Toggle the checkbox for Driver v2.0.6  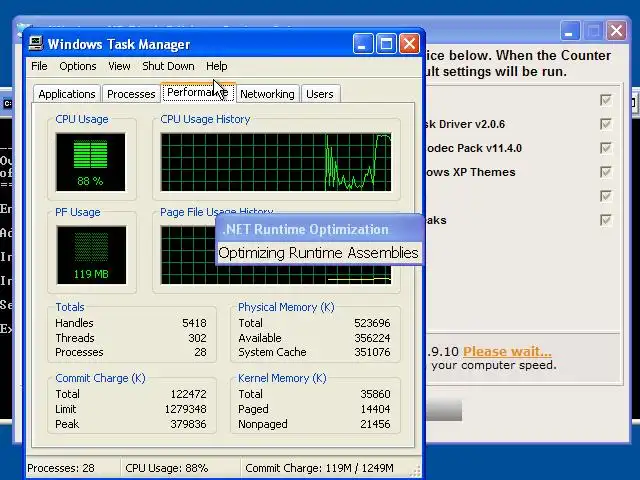click(x=606, y=124)
